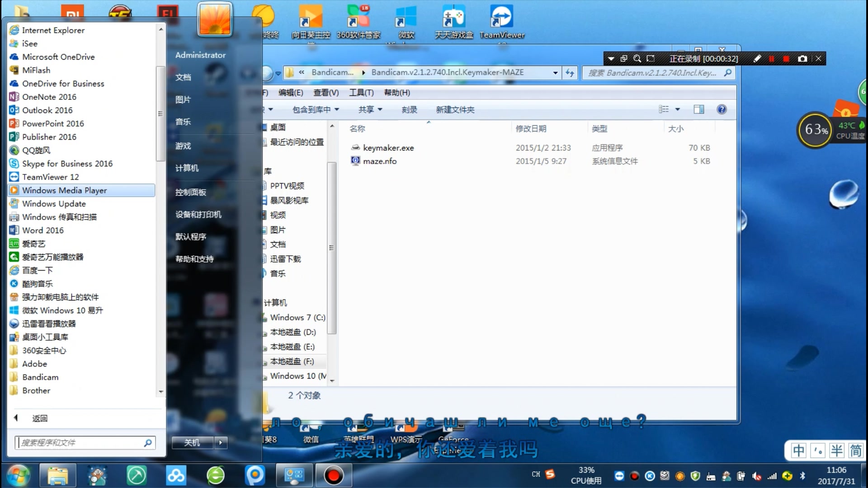Viewport: 868px width, 488px height.
Task: Click the search programs and files box
Action: (85, 443)
